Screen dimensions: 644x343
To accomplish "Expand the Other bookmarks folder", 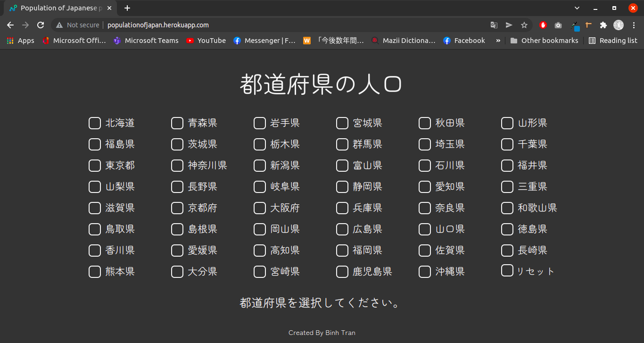I will click(544, 41).
